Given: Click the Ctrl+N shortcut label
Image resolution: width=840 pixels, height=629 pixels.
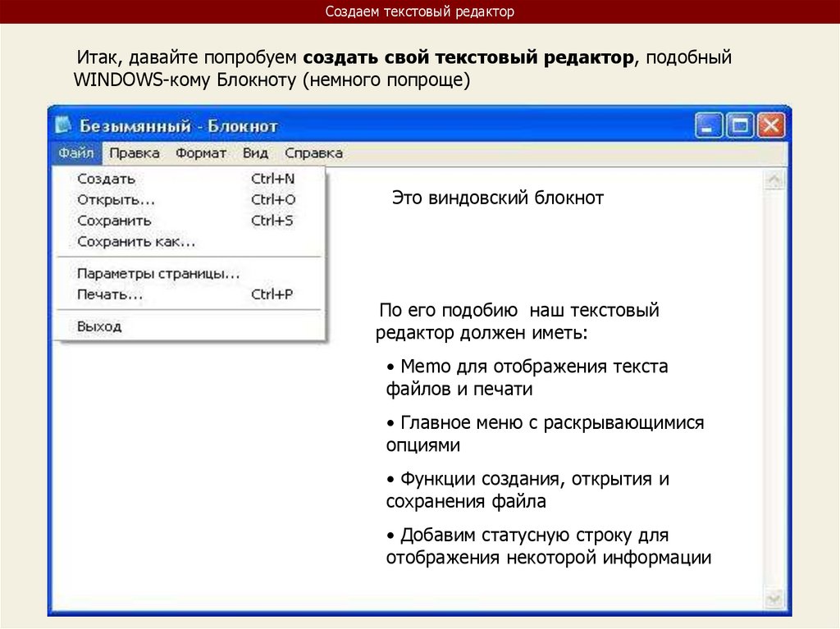Looking at the screenshot, I should [272, 179].
